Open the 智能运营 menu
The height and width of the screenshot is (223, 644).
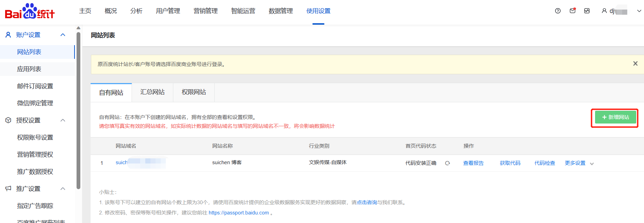pyautogui.click(x=243, y=11)
